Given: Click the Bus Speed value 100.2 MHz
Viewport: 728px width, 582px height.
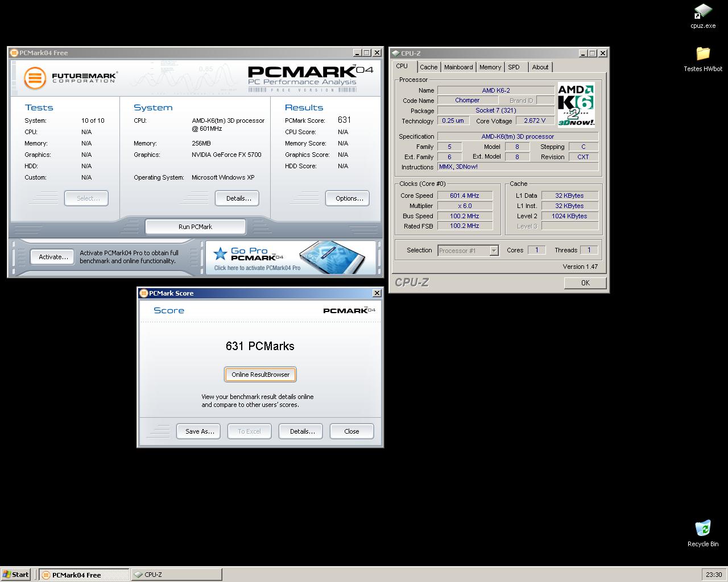Looking at the screenshot, I should click(465, 216).
